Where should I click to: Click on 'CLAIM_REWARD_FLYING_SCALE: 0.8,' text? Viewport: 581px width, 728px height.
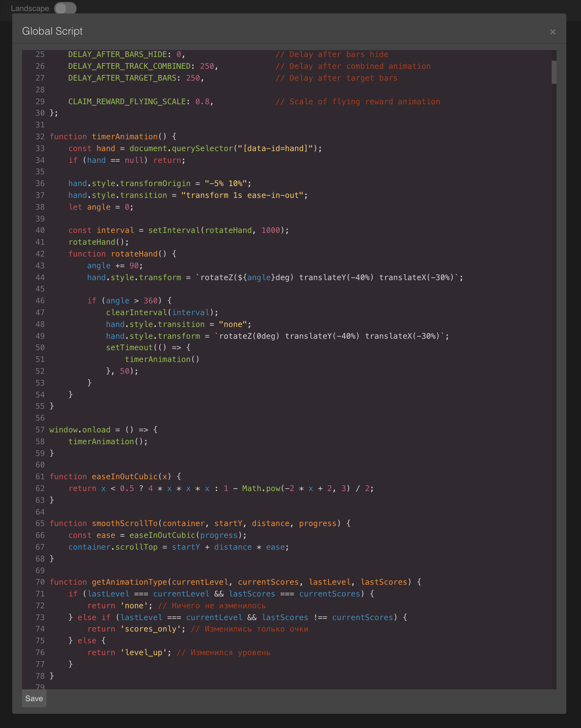(141, 101)
